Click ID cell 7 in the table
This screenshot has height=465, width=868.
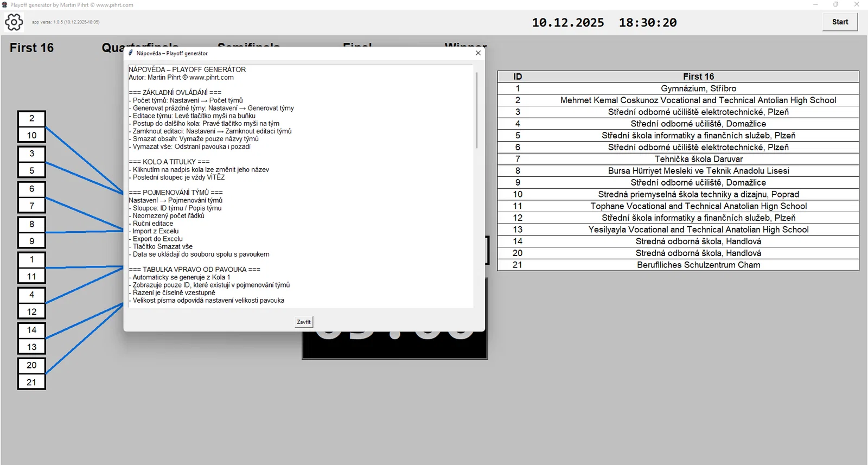(x=518, y=159)
